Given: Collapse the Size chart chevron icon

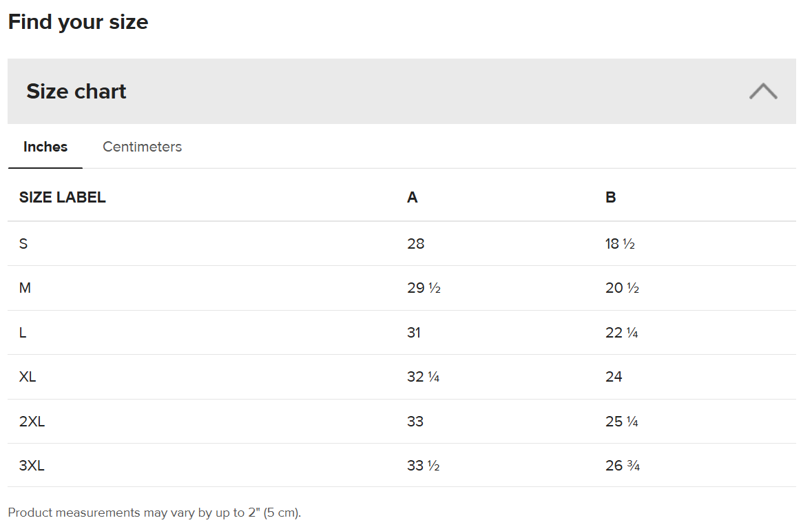Looking at the screenshot, I should click(763, 91).
